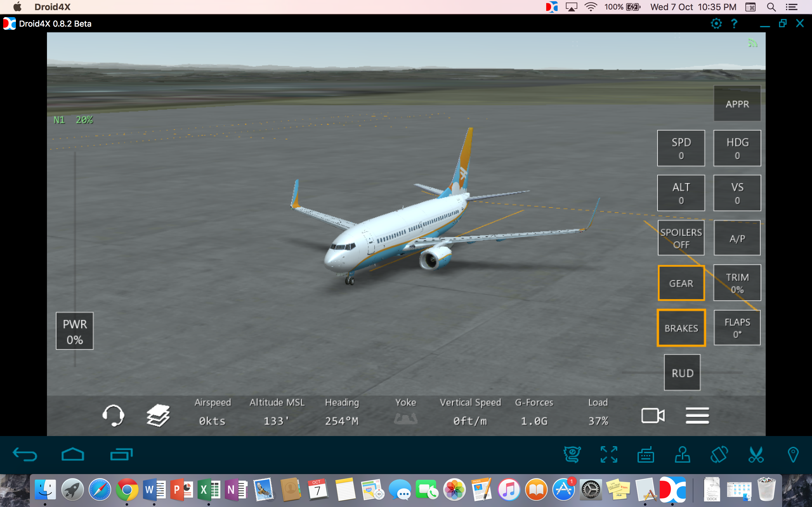Click the PWR 0% throttle slider
812x507 pixels.
pos(75,331)
